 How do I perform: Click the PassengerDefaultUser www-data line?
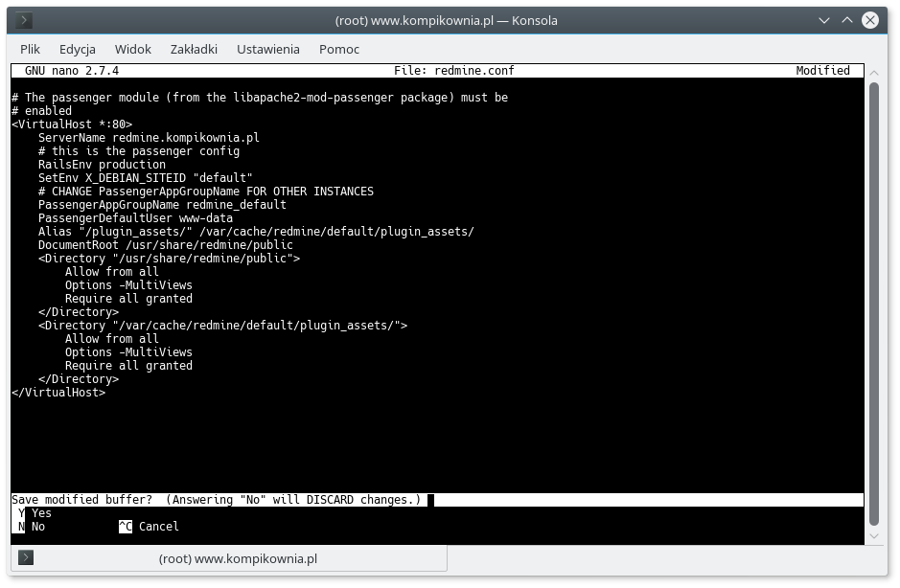135,218
